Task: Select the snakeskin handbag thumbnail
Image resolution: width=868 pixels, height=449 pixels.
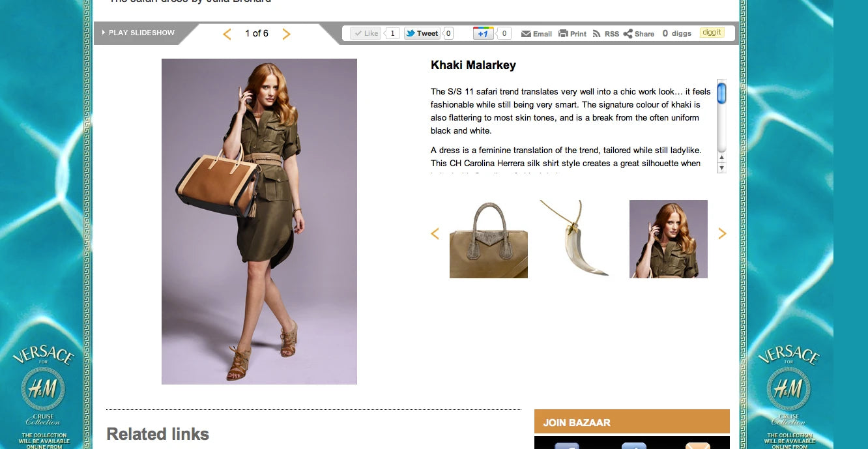Action: [x=489, y=240]
